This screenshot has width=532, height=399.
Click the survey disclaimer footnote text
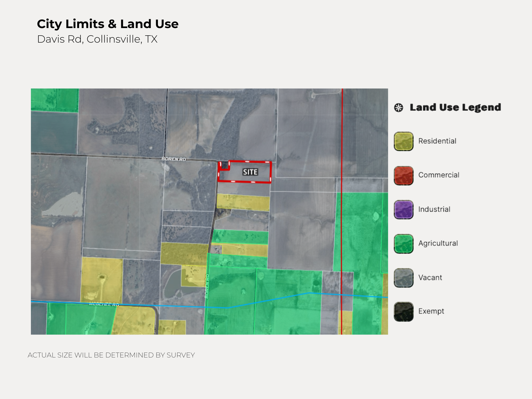[x=111, y=355]
